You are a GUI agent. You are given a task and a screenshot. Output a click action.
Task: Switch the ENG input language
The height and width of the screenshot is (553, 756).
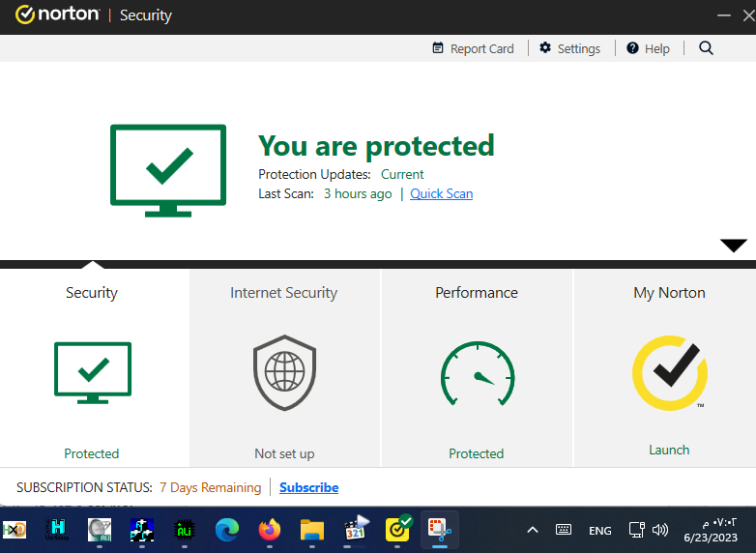599,531
